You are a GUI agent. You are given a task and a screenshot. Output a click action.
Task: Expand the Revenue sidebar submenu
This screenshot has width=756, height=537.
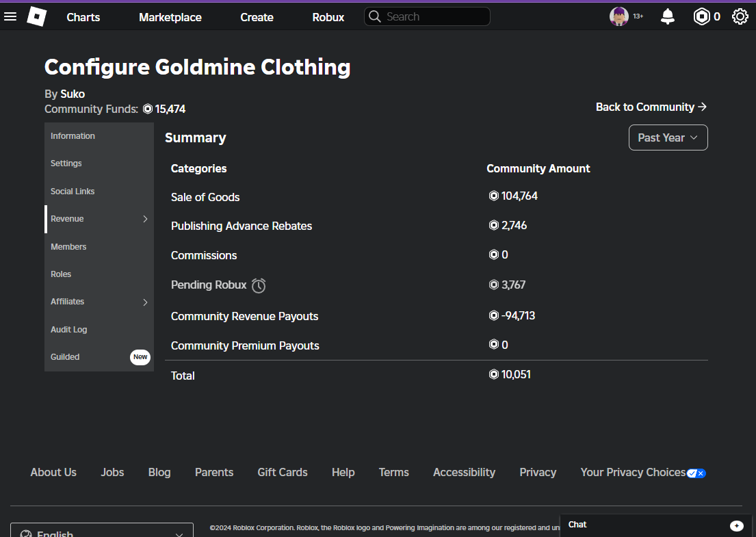tap(145, 219)
